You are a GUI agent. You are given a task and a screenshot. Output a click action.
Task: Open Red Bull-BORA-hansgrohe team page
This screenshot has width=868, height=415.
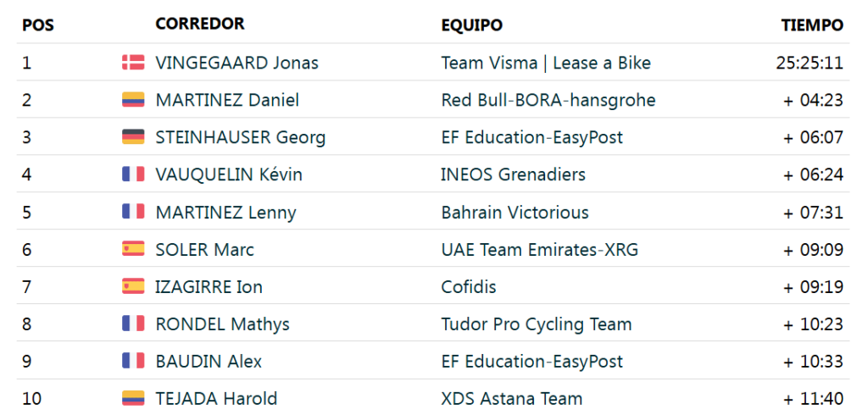[548, 100]
